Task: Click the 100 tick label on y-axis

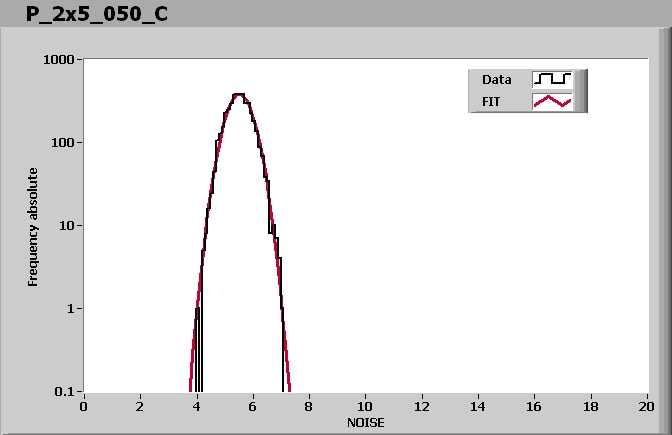Action: (x=66, y=143)
